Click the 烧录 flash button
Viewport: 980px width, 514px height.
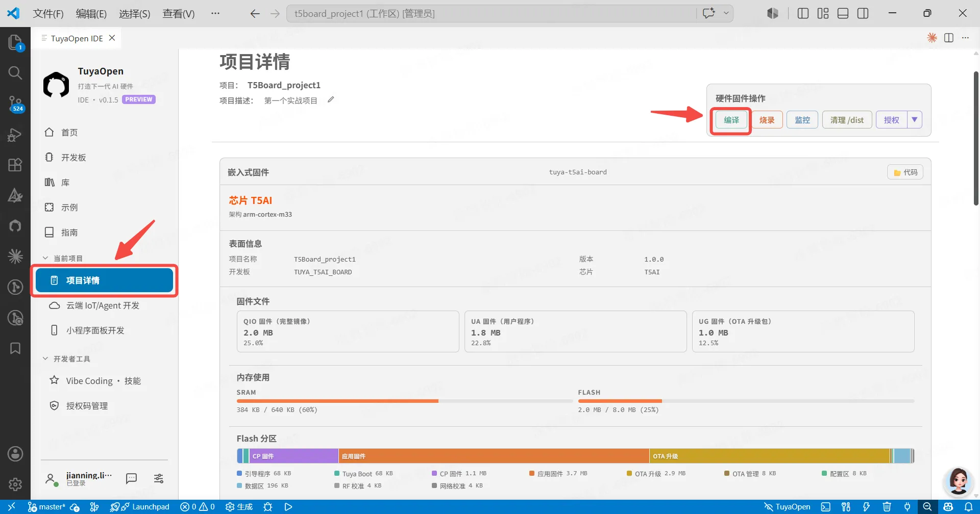pyautogui.click(x=767, y=120)
